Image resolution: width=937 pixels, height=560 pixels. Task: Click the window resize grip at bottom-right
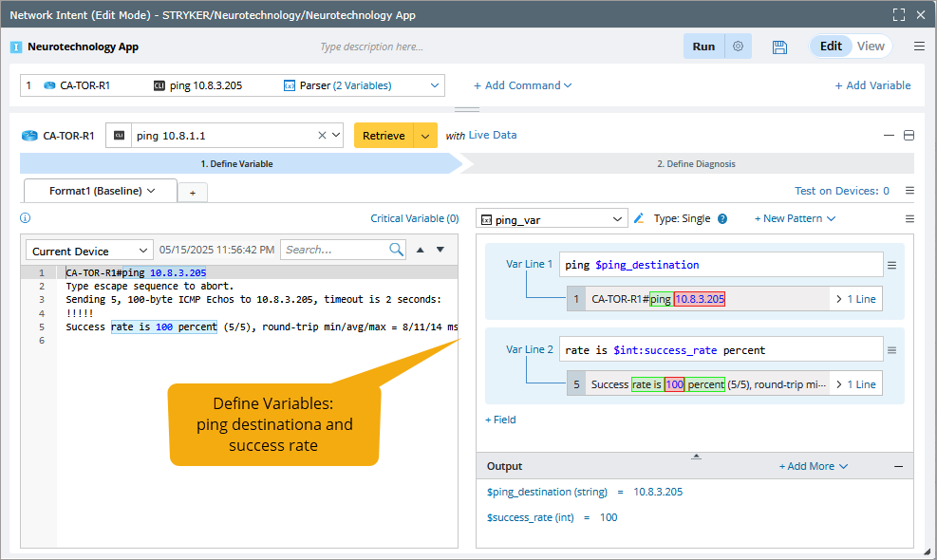pyautogui.click(x=927, y=551)
